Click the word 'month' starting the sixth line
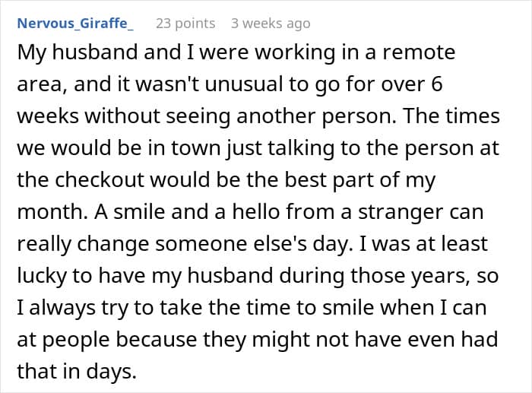532x393 pixels. coord(50,212)
